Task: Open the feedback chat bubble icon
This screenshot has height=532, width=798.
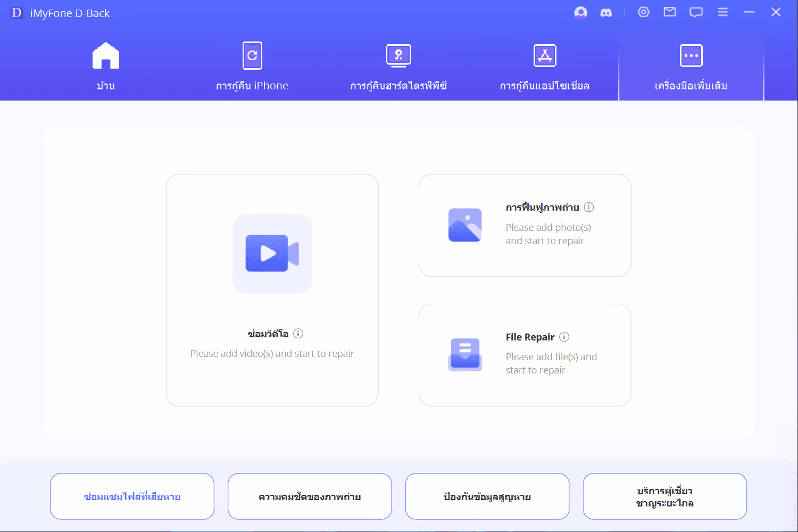Action: pyautogui.click(x=696, y=12)
